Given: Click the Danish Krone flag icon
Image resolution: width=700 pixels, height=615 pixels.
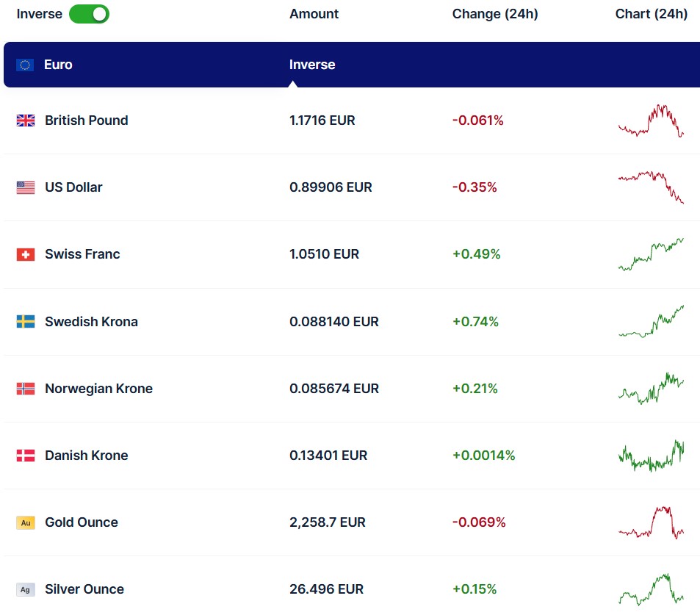Looking at the screenshot, I should coord(26,456).
